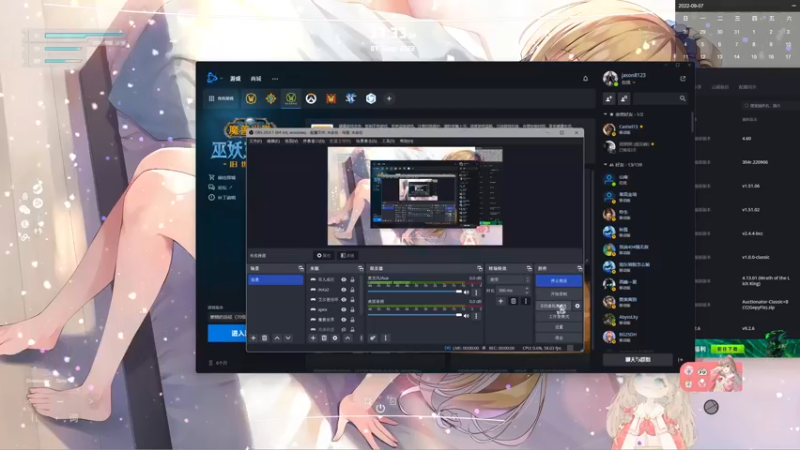Open the scene transition type dropdown
This screenshot has height=450, width=800.
point(509,280)
